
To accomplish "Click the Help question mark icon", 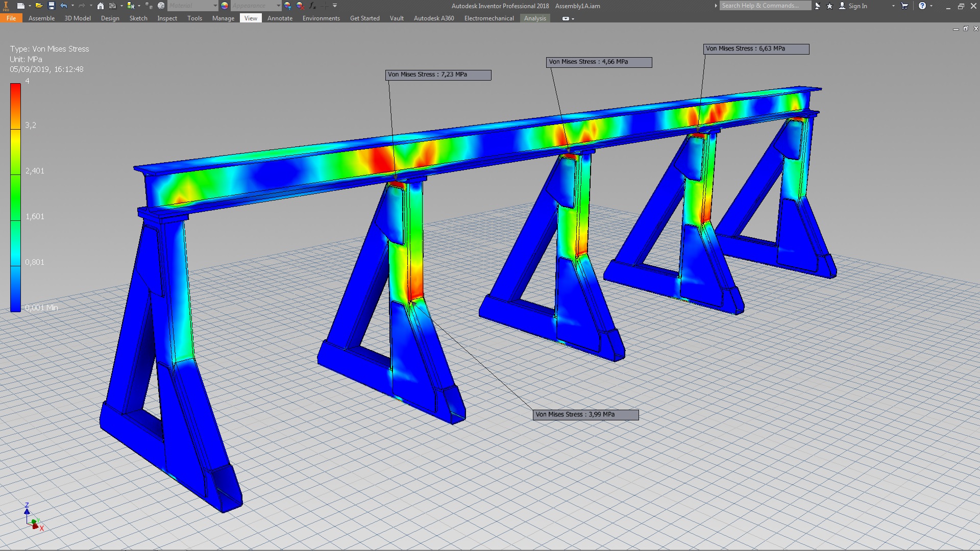I will pyautogui.click(x=922, y=6).
